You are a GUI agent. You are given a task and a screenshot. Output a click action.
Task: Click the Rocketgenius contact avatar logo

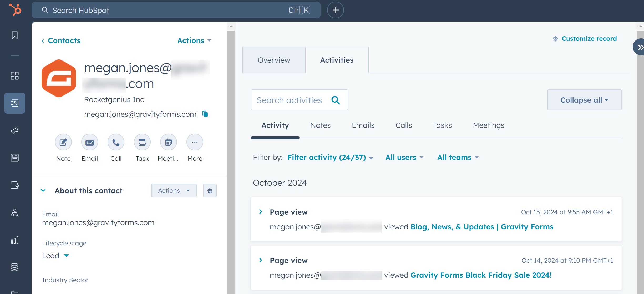(x=59, y=78)
